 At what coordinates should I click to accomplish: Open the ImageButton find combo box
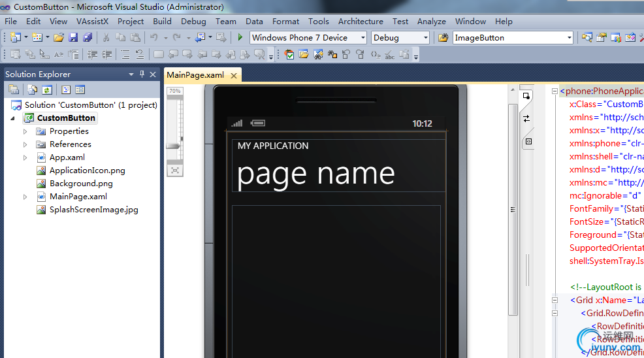(570, 37)
